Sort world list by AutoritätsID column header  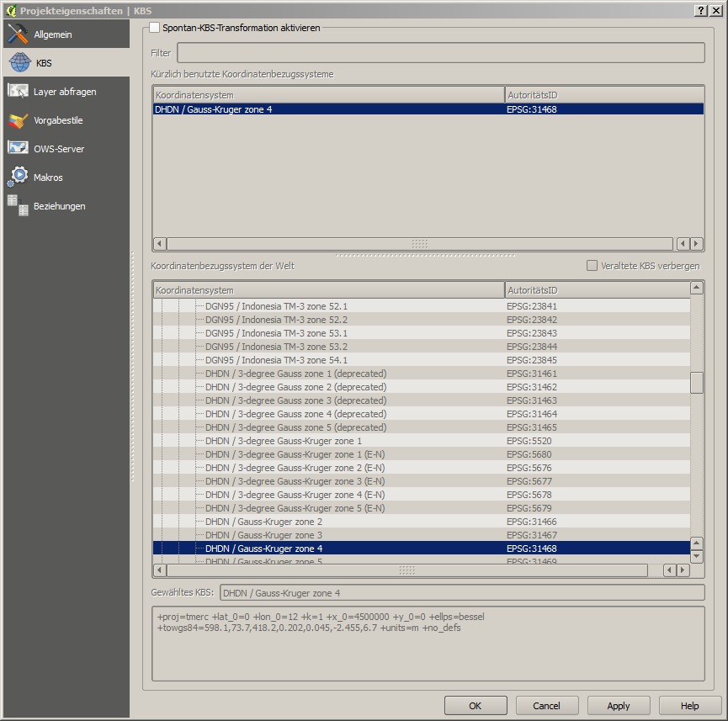click(596, 290)
